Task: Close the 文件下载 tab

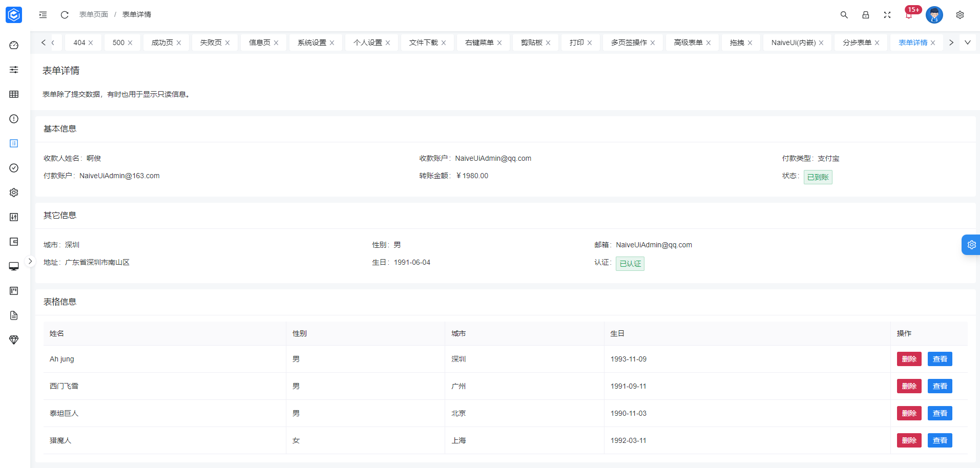Action: (444, 43)
